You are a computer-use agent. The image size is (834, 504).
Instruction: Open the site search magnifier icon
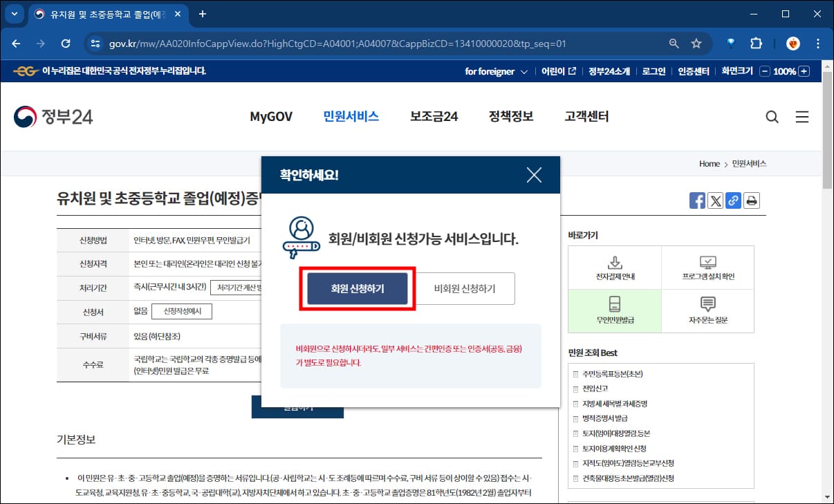click(772, 117)
